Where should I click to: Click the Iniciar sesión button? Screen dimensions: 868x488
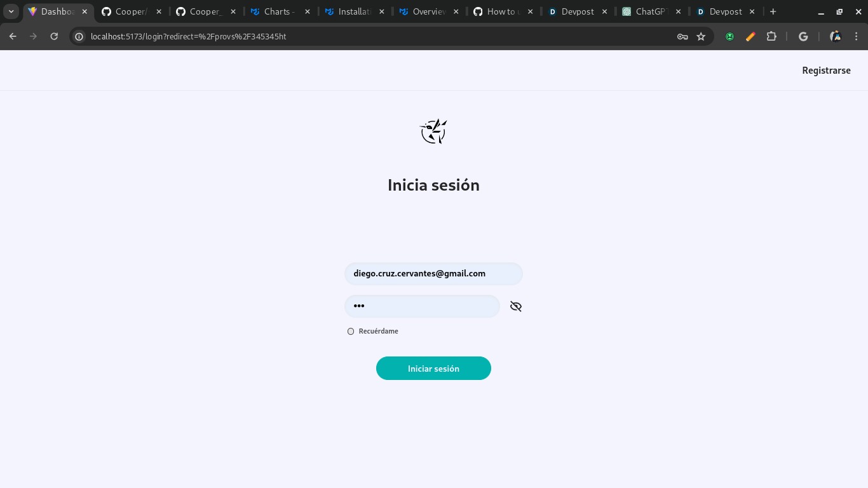[433, 369]
